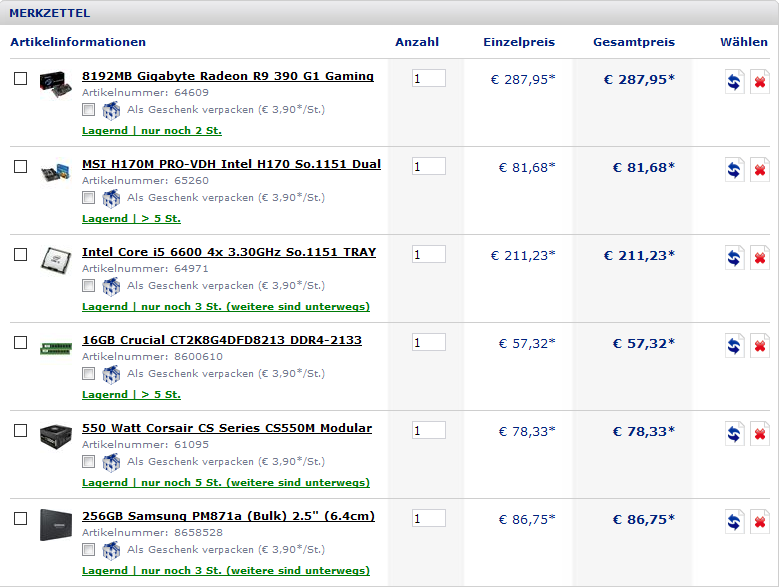Click refresh icon for Gigabyte Radeon R9 390
The width and height of the screenshot is (779, 587).
pos(734,81)
